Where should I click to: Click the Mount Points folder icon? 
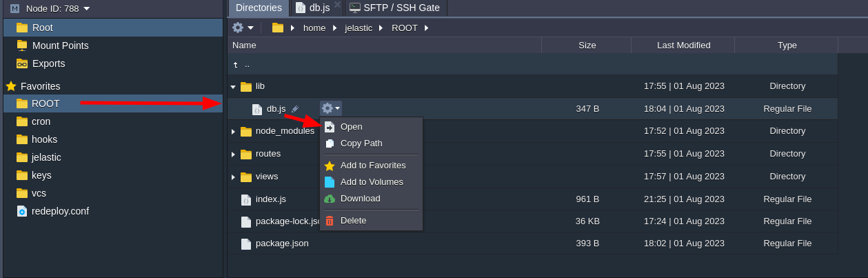click(x=22, y=46)
